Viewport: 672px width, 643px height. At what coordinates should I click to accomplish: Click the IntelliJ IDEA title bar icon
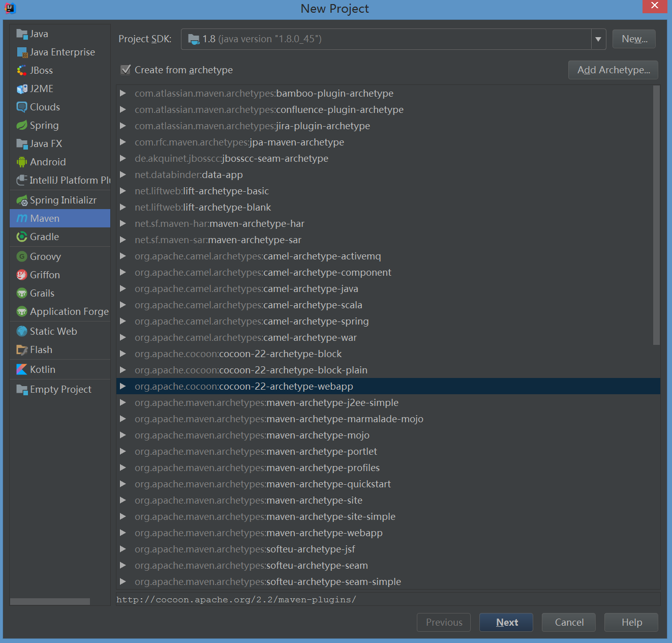coord(10,8)
